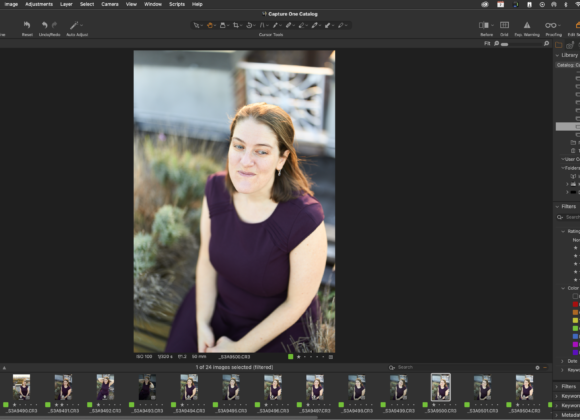Open the Adjustments menu

(39, 4)
